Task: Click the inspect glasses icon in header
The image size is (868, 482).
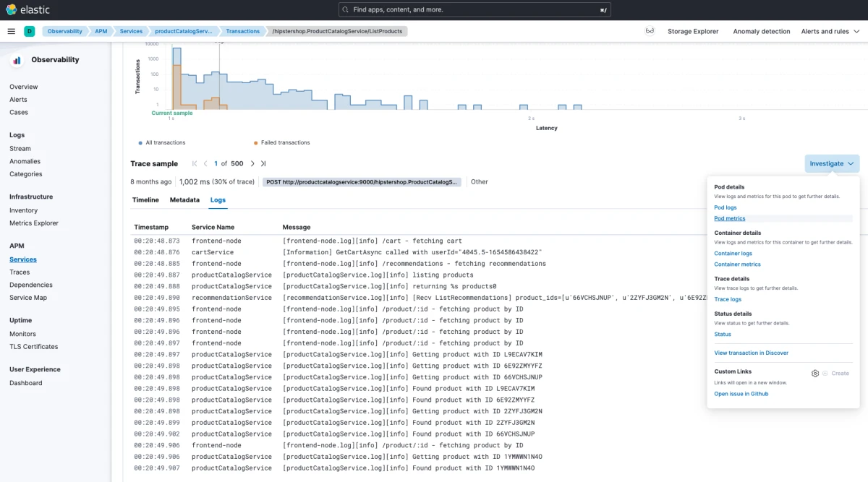Action: (x=650, y=31)
